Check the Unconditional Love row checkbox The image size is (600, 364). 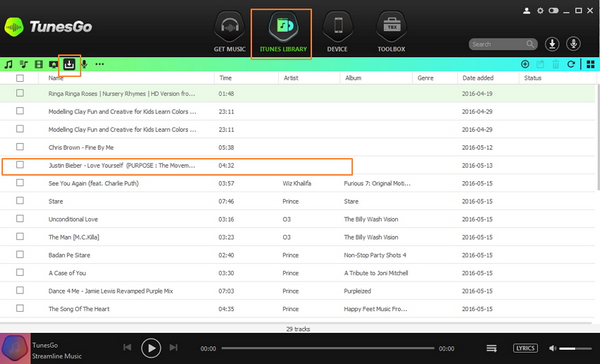(20, 219)
